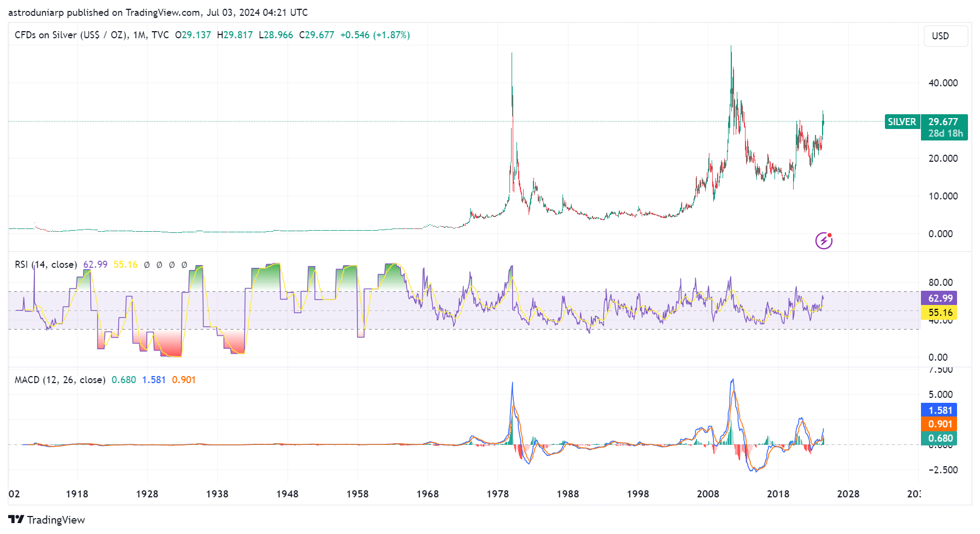
Task: Open the USD currency selector
Action: 945,36
